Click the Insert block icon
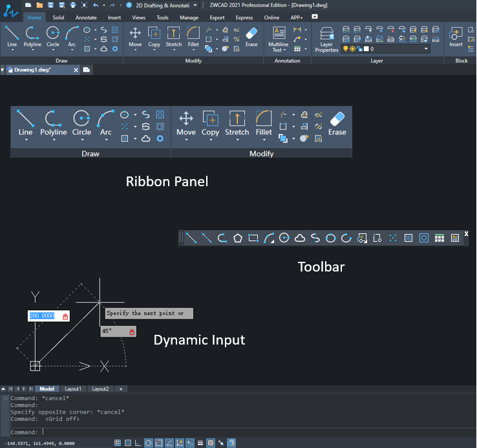The width and height of the screenshot is (477, 448). point(456,36)
